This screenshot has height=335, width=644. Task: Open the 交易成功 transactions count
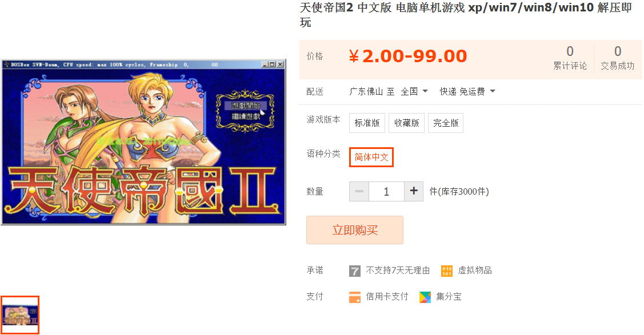(x=617, y=58)
